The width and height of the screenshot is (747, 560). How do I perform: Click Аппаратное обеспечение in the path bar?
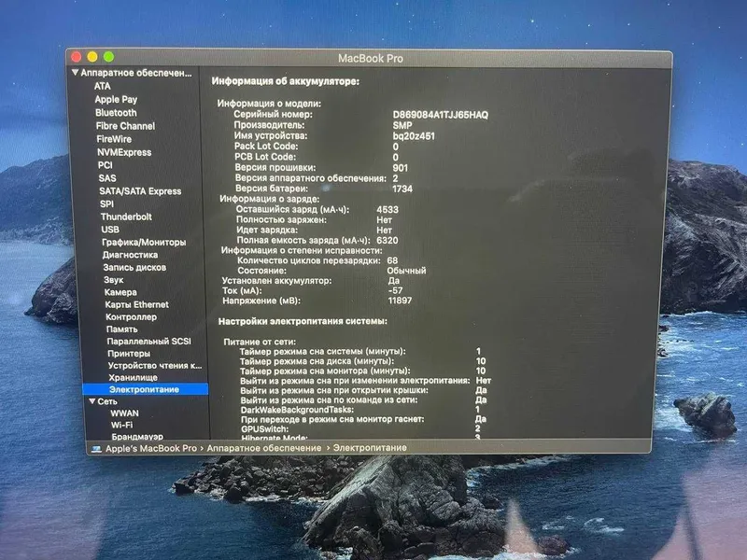point(264,448)
